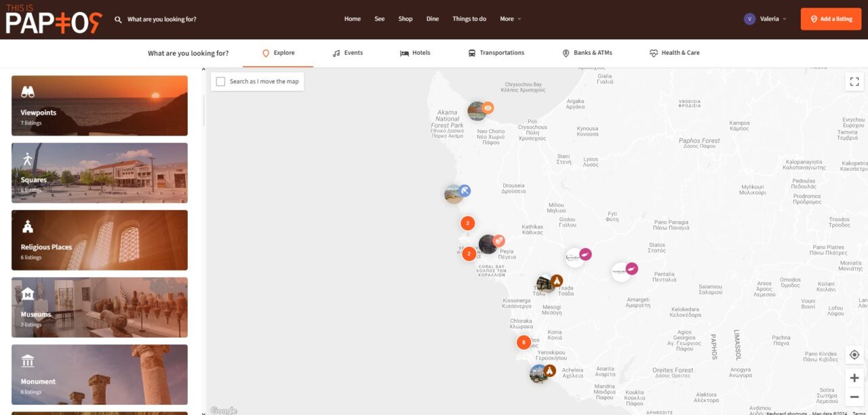
Task: Click the Explore location pin icon
Action: (x=266, y=53)
